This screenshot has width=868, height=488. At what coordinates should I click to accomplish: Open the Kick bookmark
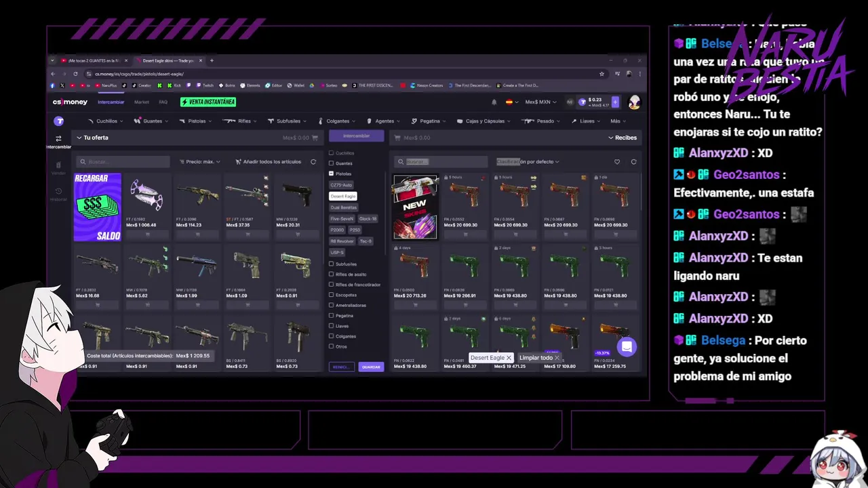pos(174,85)
